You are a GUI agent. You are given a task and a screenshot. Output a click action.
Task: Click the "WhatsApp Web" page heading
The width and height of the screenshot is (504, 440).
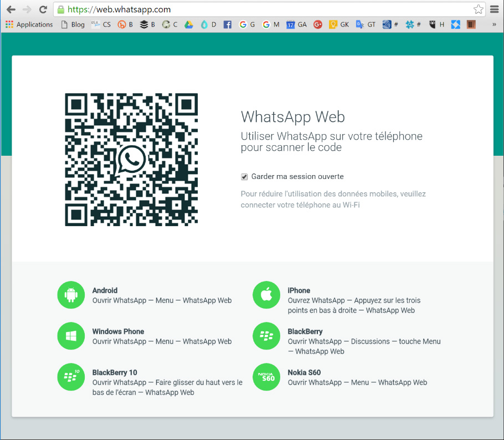point(293,117)
